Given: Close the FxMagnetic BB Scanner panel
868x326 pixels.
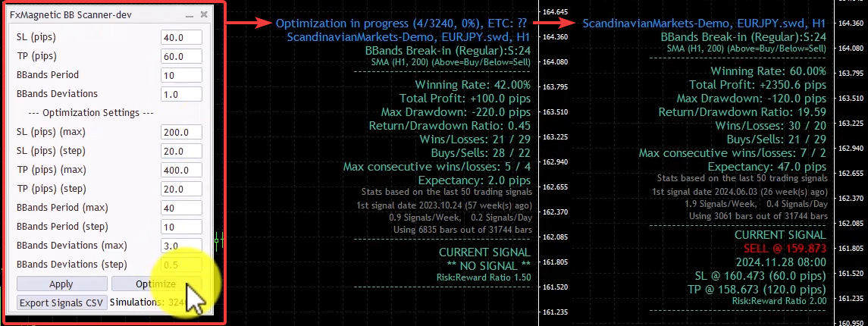Looking at the screenshot, I should 204,14.
